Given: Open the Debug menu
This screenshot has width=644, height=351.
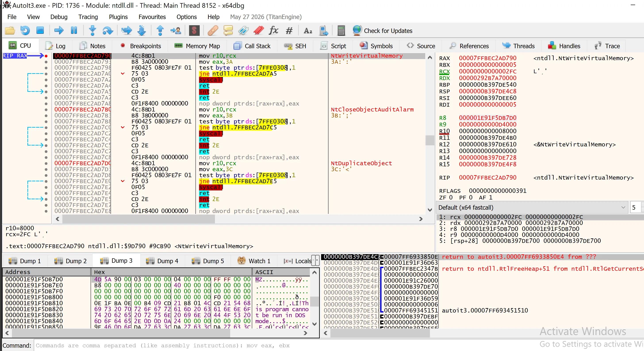Looking at the screenshot, I should [x=59, y=17].
